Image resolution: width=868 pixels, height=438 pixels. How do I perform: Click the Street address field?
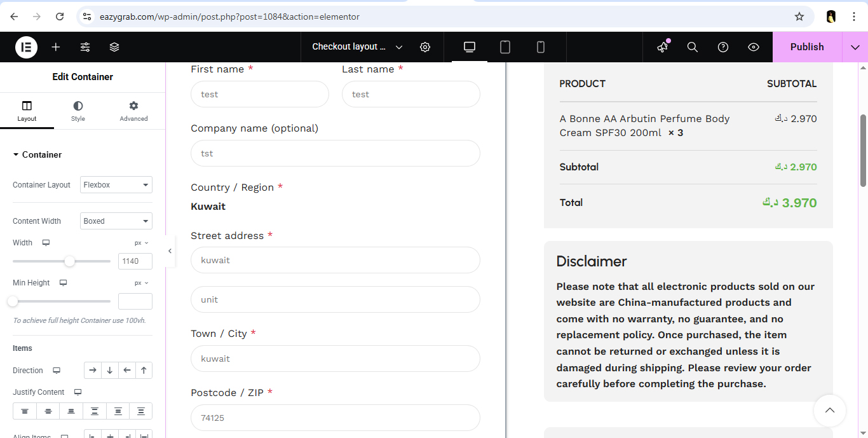pyautogui.click(x=336, y=260)
